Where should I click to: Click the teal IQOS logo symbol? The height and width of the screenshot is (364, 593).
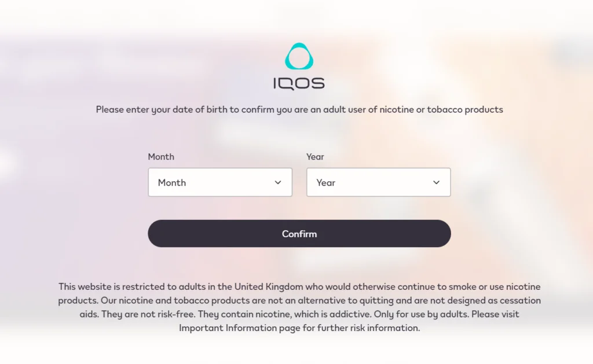pyautogui.click(x=299, y=56)
